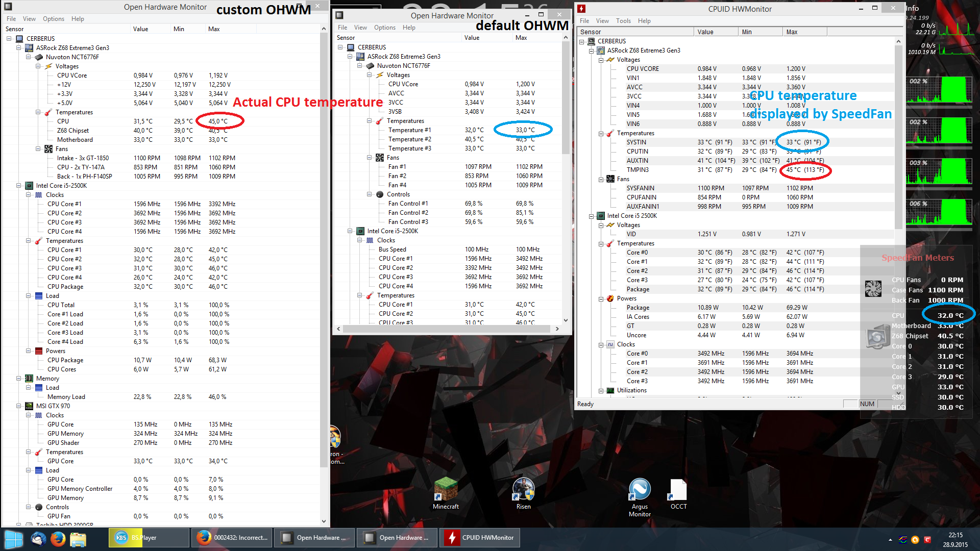Click the clock showing 22:15 in the system tray
Viewport: 980px width, 551px height.
click(x=955, y=535)
